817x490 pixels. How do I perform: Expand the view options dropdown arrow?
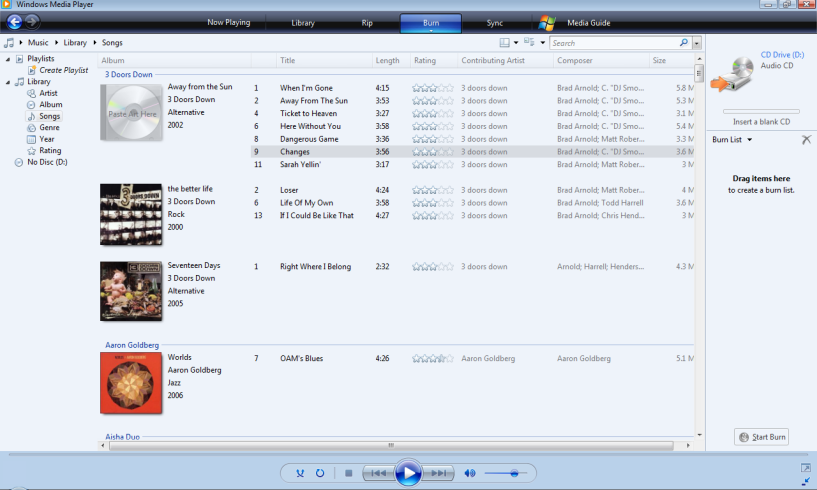[x=542, y=43]
